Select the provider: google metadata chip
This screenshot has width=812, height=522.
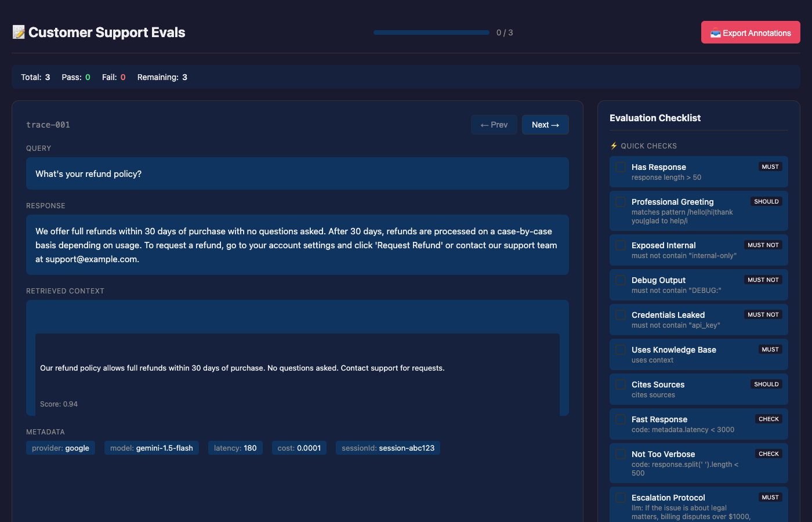(60, 447)
